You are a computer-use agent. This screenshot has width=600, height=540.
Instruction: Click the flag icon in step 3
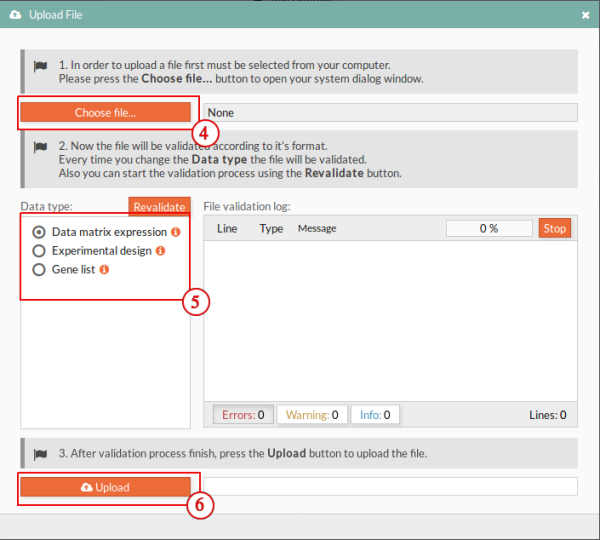click(41, 454)
